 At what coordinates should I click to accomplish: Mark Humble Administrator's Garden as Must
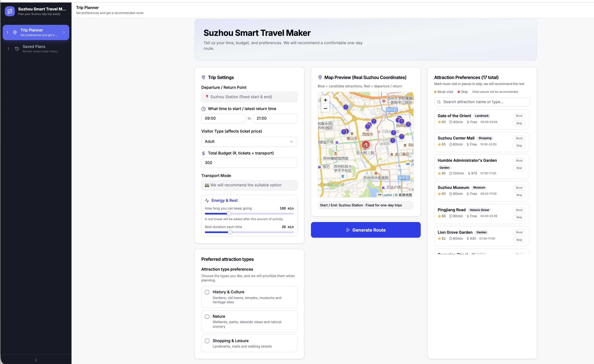coord(519,161)
